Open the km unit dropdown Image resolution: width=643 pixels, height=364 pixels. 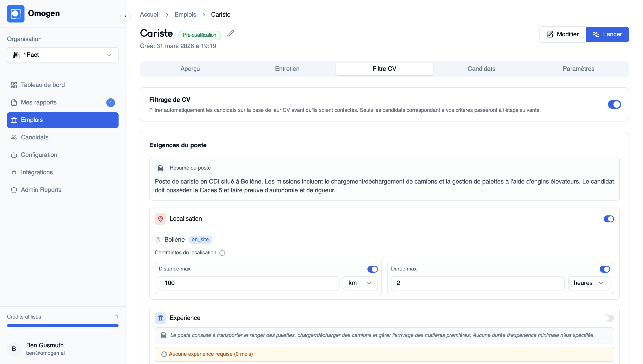pos(360,283)
